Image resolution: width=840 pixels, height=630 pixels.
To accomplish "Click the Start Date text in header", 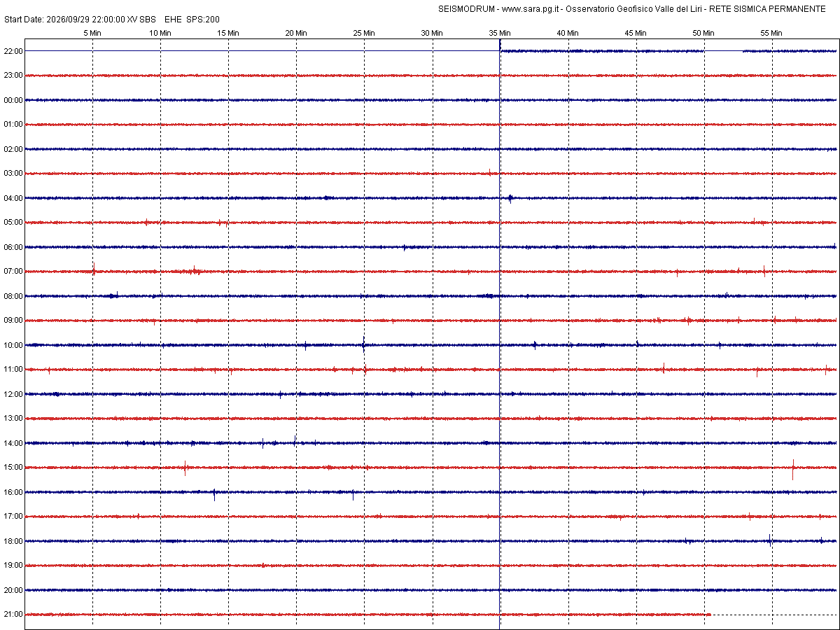I will coord(23,20).
